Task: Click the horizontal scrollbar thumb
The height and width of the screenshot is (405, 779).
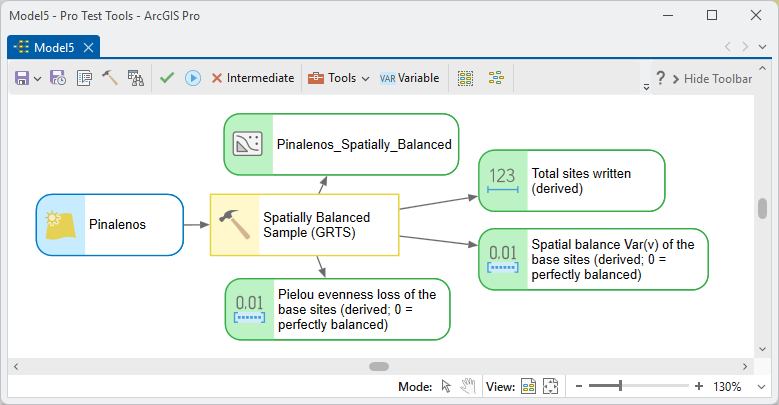Action: pyautogui.click(x=379, y=367)
